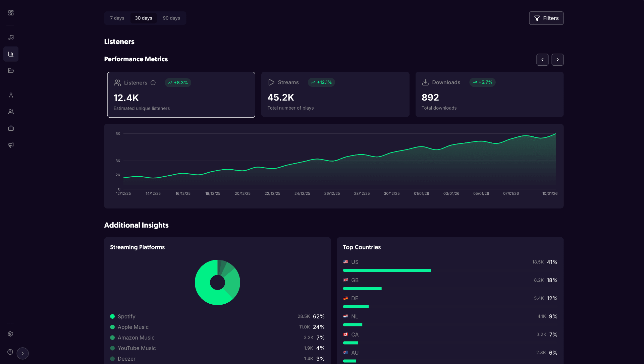Click the 62% Spotify share value

pyautogui.click(x=319, y=316)
